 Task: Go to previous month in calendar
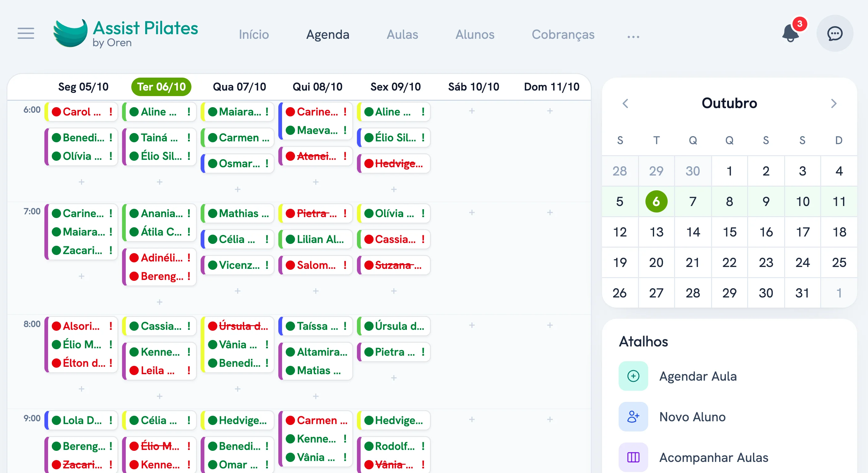625,103
